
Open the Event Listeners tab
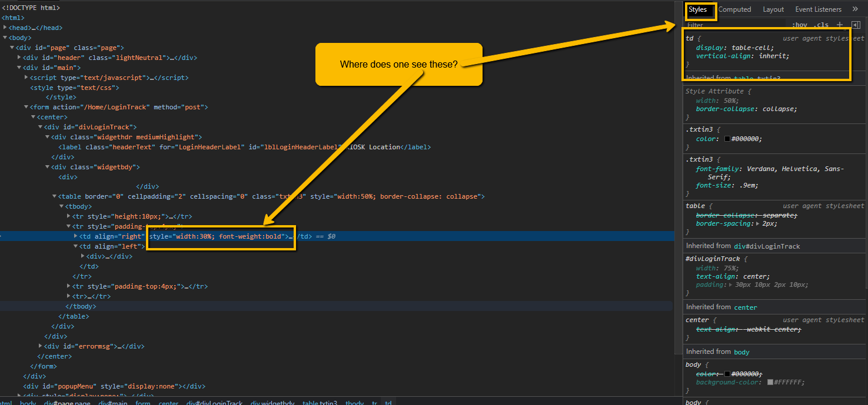click(x=818, y=9)
